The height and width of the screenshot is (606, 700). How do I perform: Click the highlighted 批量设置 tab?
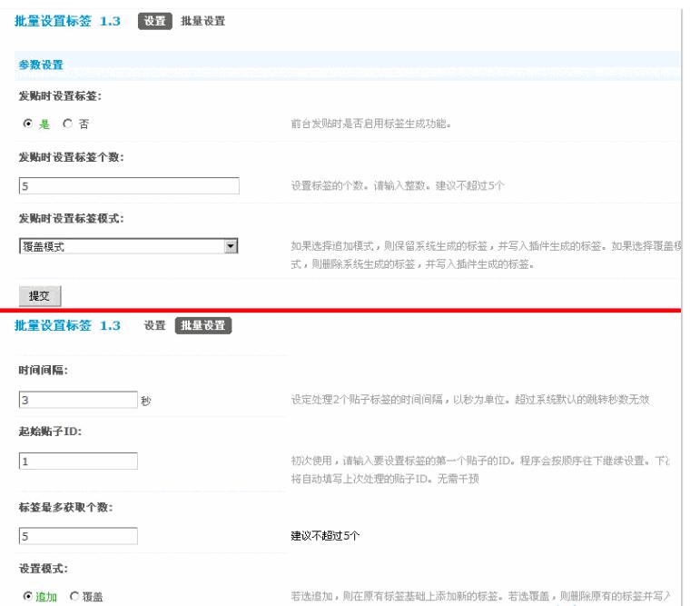coord(203,326)
